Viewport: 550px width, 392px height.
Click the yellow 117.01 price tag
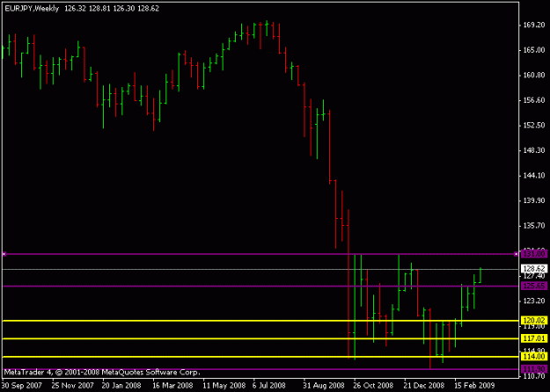tap(534, 338)
